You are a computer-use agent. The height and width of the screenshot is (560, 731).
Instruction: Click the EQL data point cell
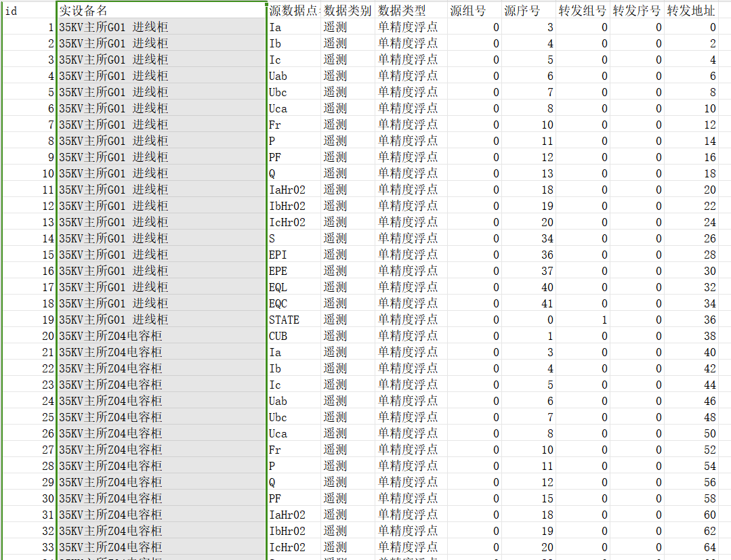tap(294, 287)
